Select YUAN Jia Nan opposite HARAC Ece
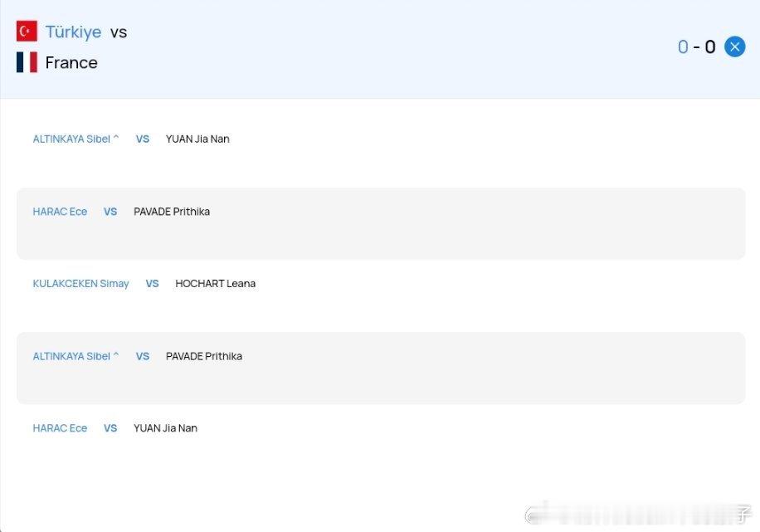This screenshot has width=760, height=532. point(165,428)
